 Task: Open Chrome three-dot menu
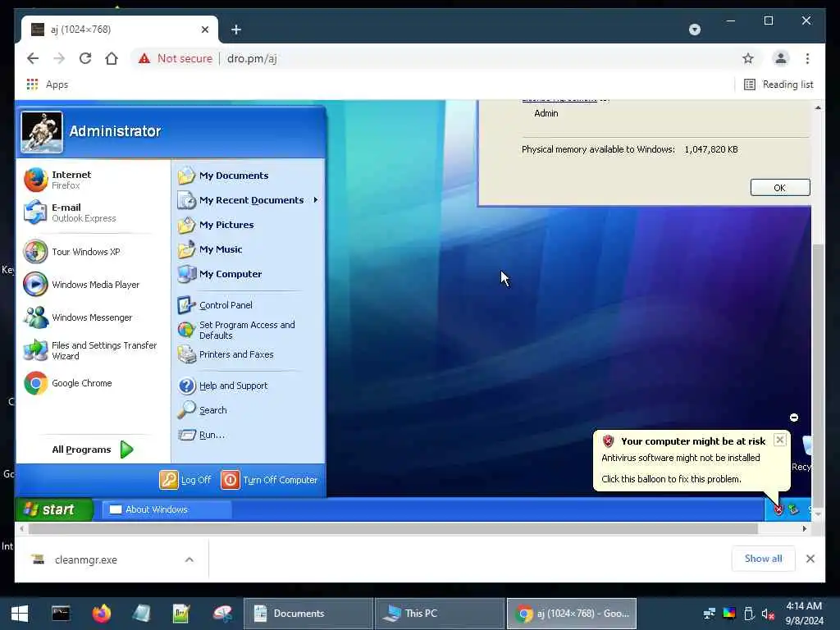pyautogui.click(x=807, y=58)
